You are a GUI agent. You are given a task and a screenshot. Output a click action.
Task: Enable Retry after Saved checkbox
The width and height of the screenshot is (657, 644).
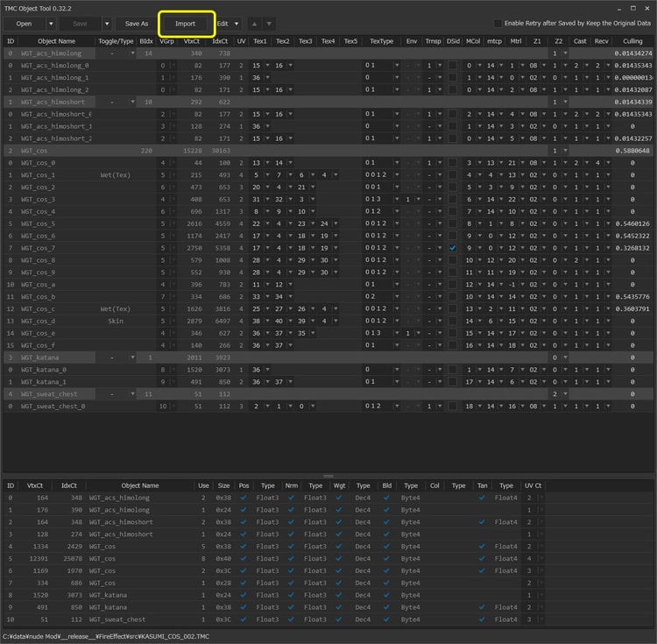[x=498, y=24]
